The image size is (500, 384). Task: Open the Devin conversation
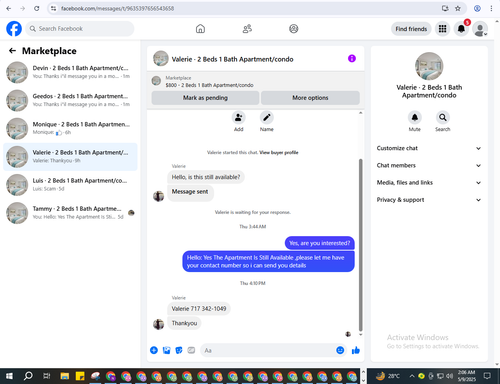point(70,72)
